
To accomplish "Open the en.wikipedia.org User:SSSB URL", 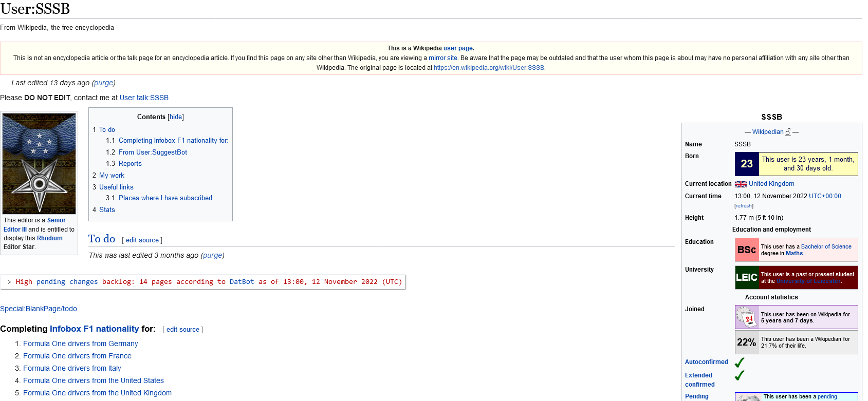I will click(x=489, y=68).
